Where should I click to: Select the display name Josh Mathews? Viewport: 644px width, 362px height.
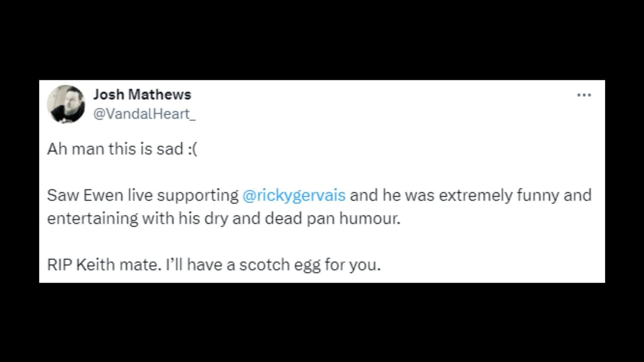click(x=142, y=94)
